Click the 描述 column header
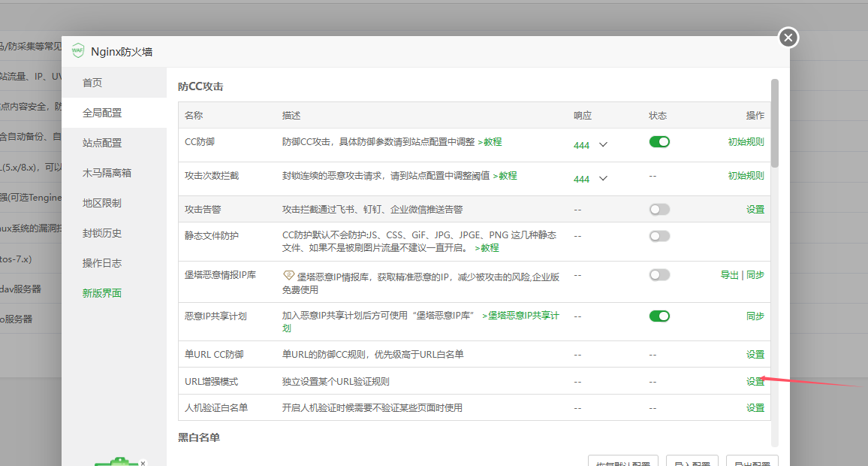This screenshot has height=466, width=868. (x=291, y=115)
